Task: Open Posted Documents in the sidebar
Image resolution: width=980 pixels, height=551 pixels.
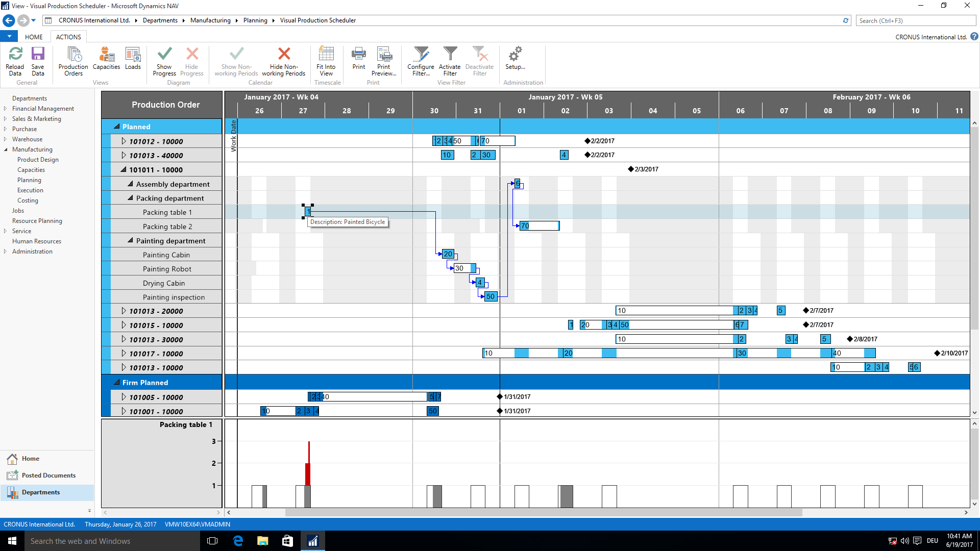Action: pyautogui.click(x=47, y=475)
